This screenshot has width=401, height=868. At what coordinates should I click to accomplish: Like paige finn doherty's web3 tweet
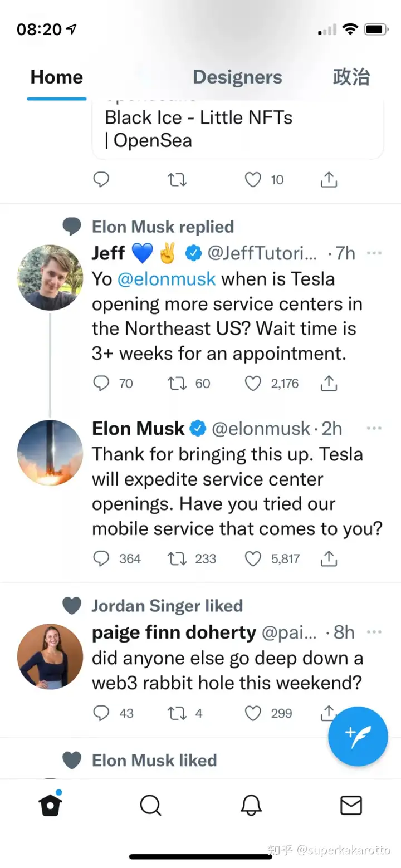point(253,713)
